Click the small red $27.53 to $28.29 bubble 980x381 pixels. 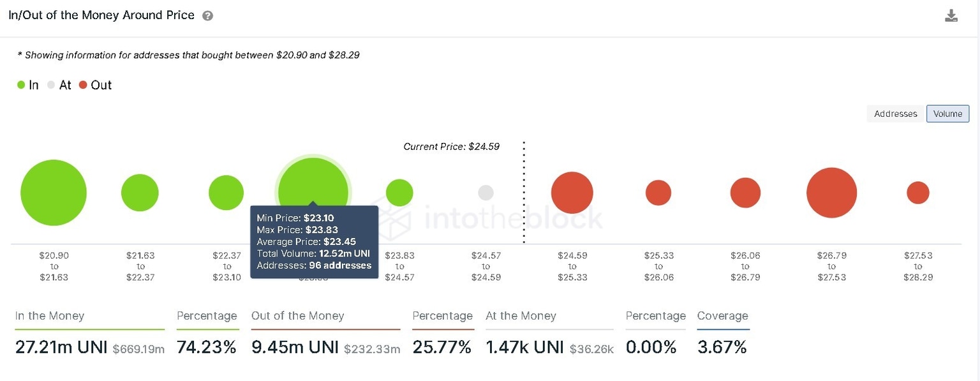pyautogui.click(x=918, y=193)
